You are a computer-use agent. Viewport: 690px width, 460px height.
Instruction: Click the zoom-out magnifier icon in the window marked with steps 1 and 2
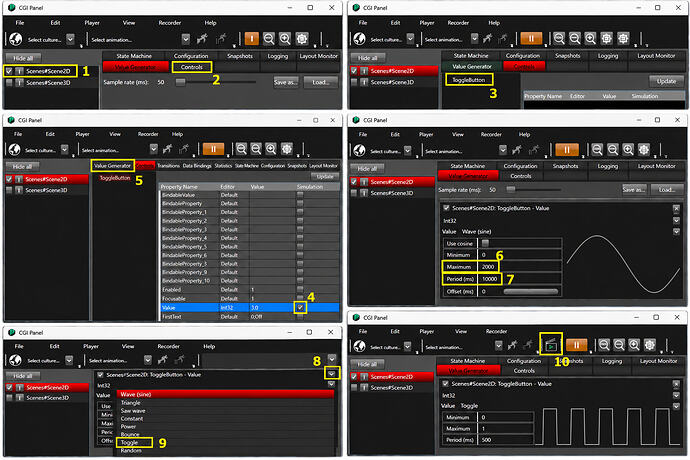tap(269, 39)
